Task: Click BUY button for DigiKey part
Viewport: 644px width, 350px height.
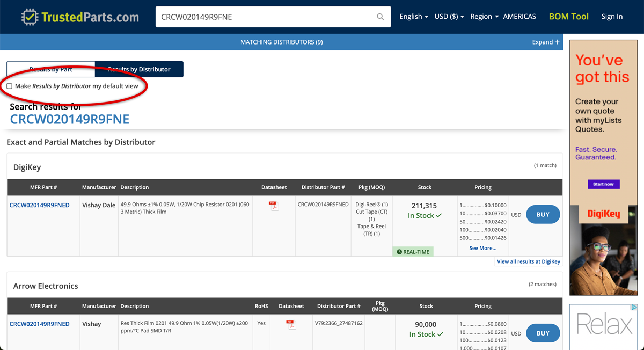Action: [543, 214]
